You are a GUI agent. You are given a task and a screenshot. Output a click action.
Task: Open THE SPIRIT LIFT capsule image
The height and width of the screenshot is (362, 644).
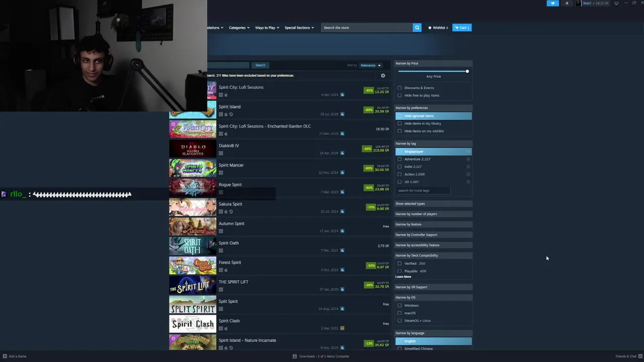click(x=193, y=285)
